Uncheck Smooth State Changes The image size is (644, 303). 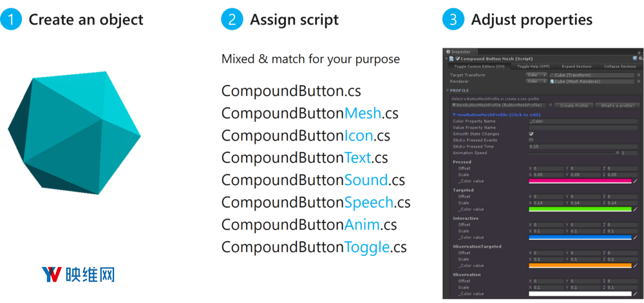pos(531,134)
